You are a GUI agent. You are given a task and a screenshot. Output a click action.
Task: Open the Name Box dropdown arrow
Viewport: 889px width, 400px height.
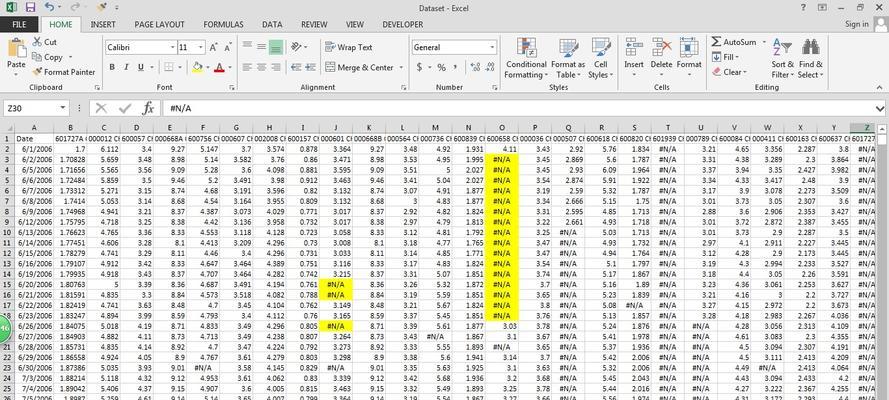click(x=62, y=108)
